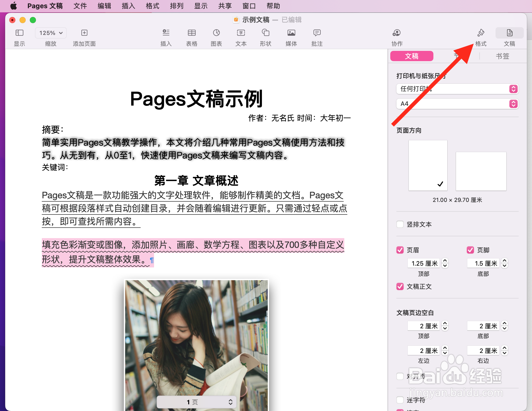532x411 pixels.
Task: Click the heading 第一章 文章概述
Action: click(x=196, y=181)
